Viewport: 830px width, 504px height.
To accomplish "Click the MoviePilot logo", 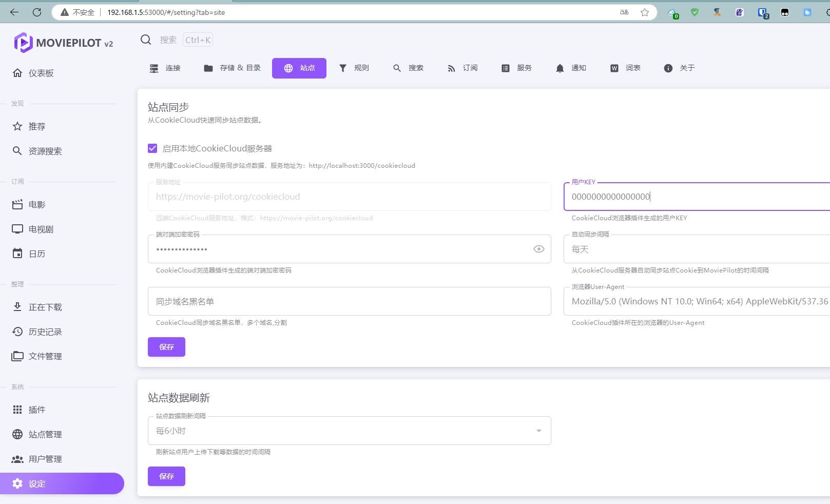I will (64, 43).
